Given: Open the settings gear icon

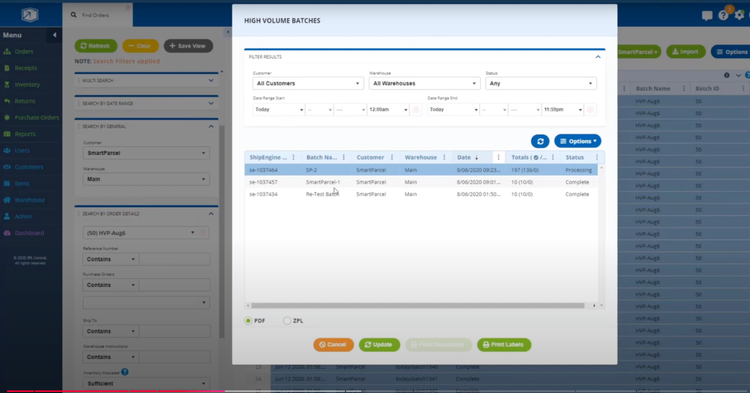Looking at the screenshot, I should [x=739, y=15].
